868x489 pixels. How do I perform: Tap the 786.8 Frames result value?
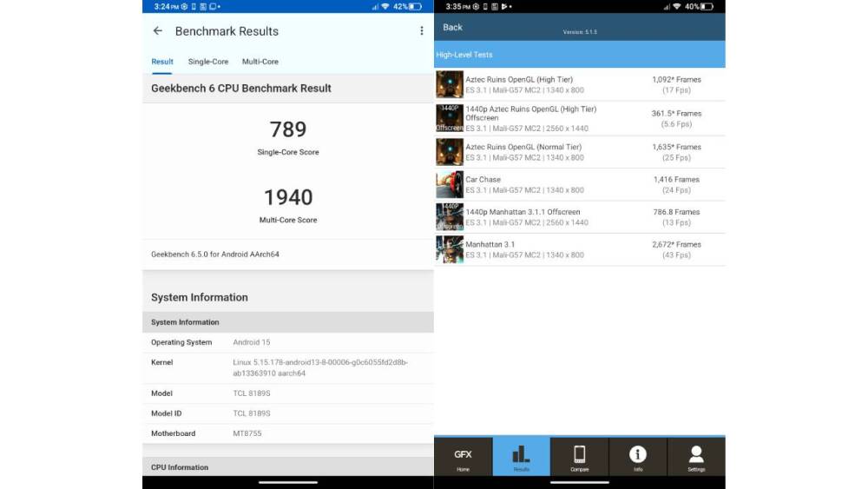coord(676,212)
